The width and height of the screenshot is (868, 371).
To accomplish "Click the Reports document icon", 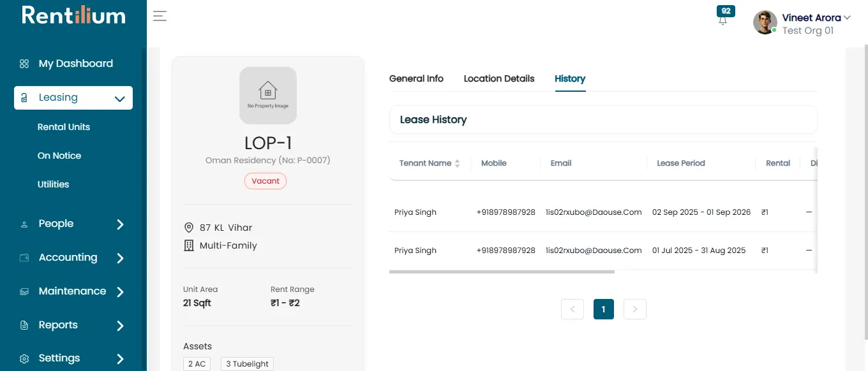I will coord(24,325).
